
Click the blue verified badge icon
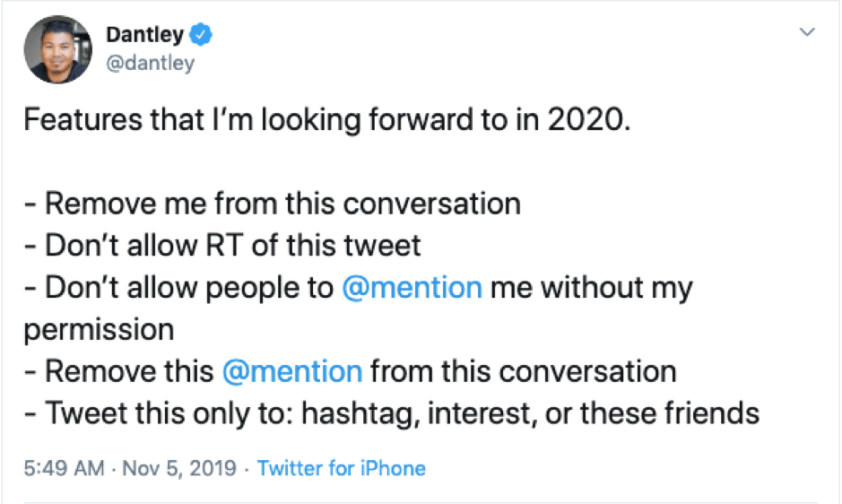[x=202, y=36]
